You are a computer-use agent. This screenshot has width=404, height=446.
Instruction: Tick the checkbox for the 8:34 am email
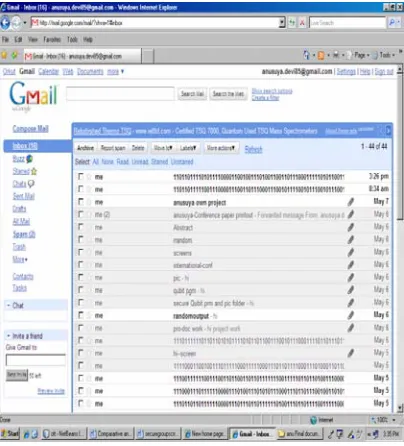coord(81,189)
